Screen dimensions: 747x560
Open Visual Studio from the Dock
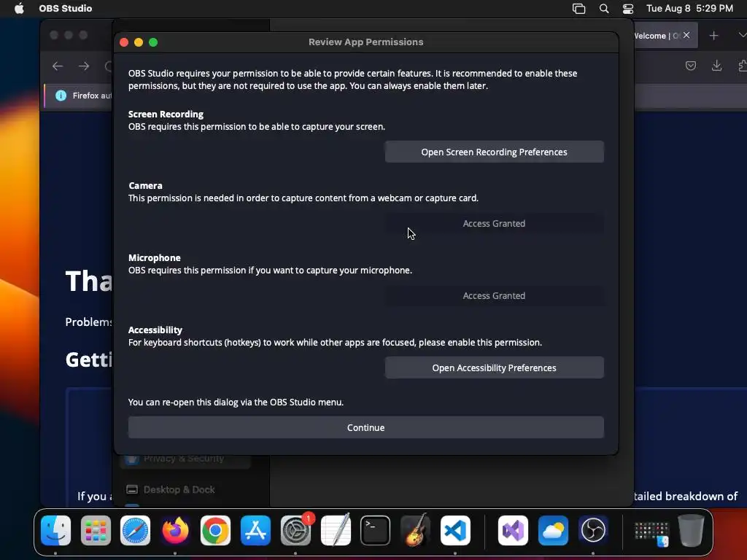[513, 530]
